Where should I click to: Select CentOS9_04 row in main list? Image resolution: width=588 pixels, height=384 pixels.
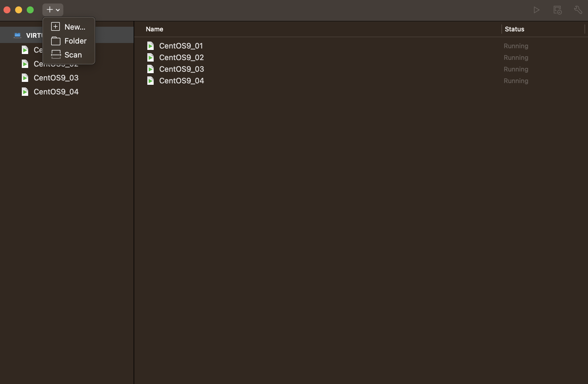pyautogui.click(x=182, y=81)
